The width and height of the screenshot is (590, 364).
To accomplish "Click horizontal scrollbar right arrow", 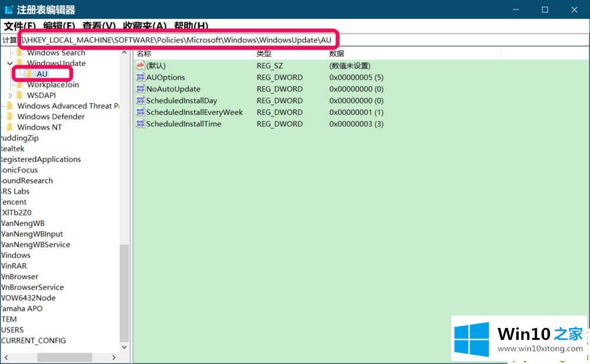I will (114, 358).
